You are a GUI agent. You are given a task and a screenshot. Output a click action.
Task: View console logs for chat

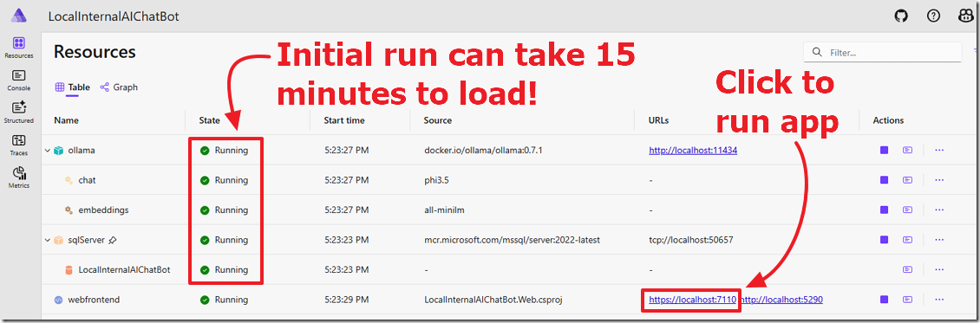(x=907, y=180)
